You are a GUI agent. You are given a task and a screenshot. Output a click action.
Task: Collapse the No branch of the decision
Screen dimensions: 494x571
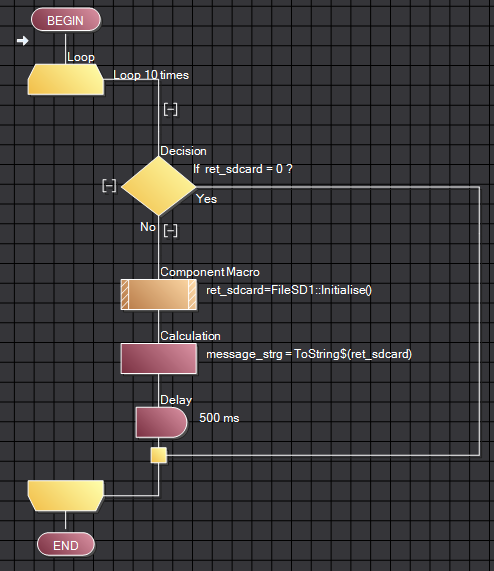coord(170,231)
